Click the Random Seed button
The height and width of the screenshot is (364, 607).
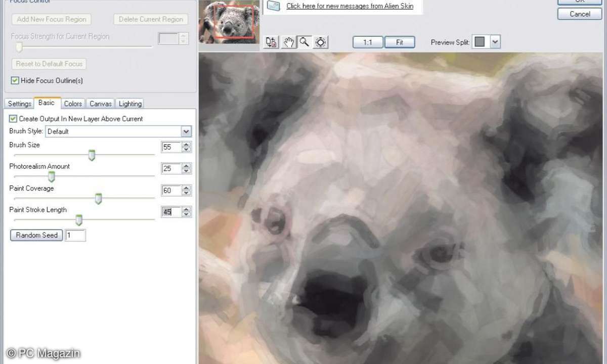tap(36, 235)
